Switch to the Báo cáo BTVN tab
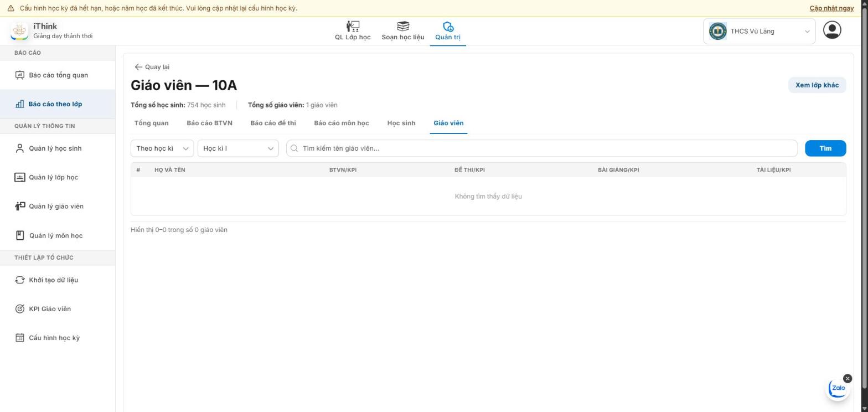The height and width of the screenshot is (412, 868). 209,123
